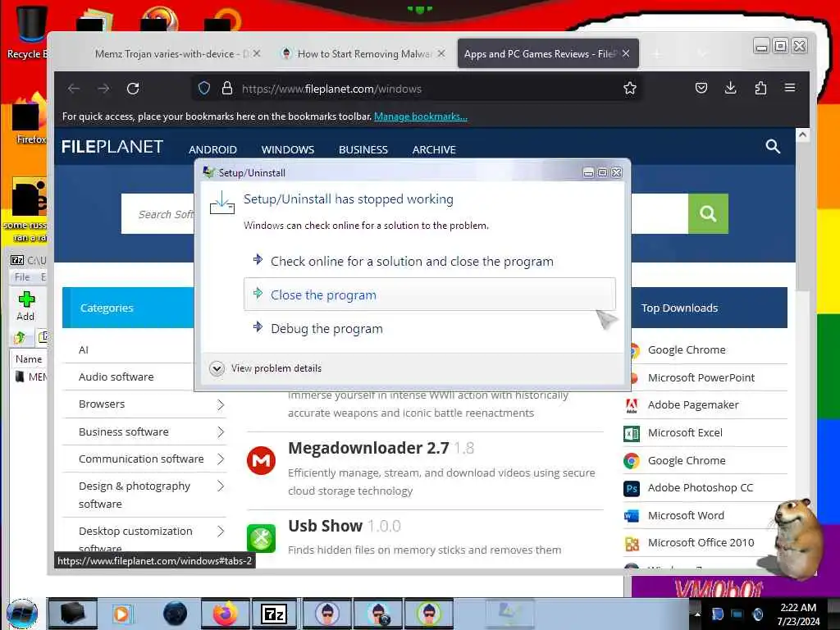
Task: Expand the Communication software chevron
Action: pyautogui.click(x=221, y=459)
